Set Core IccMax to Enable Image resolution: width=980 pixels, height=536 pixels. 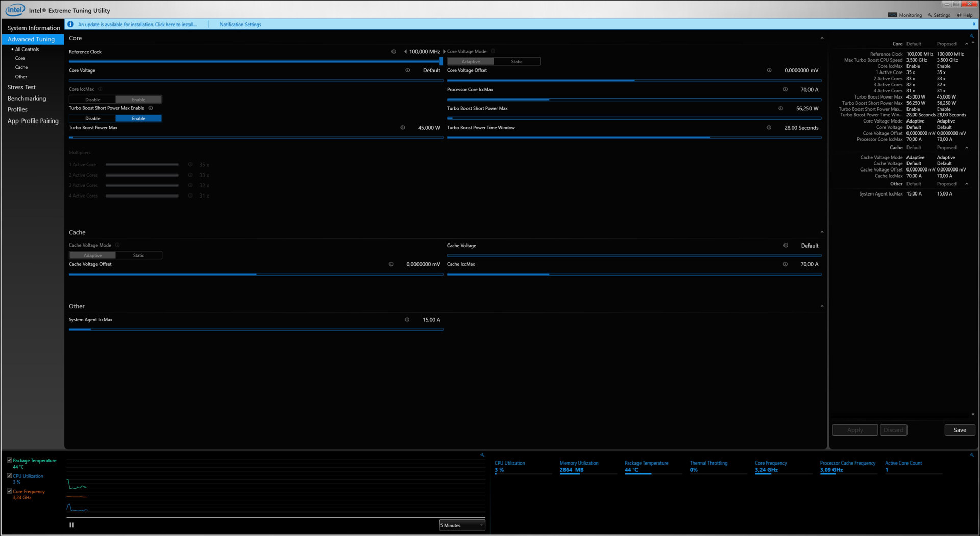139,100
